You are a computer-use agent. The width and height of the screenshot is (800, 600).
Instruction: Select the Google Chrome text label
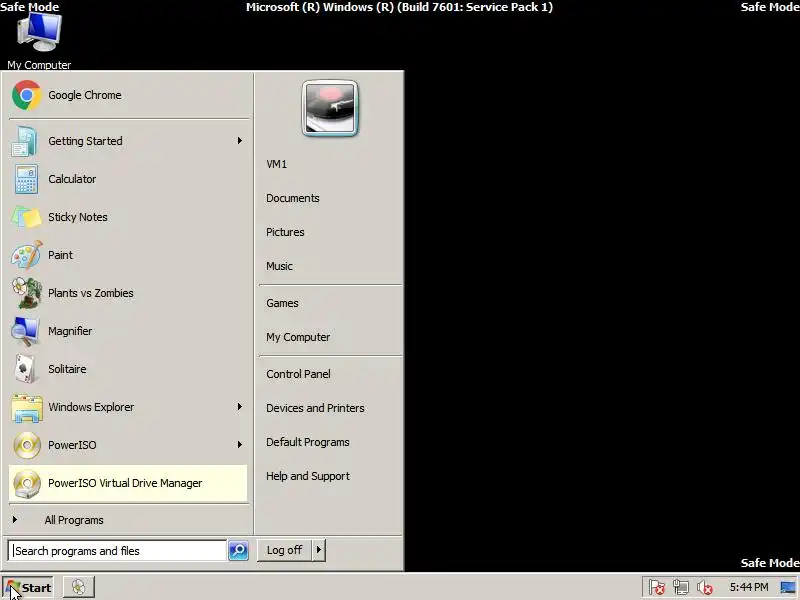[85, 95]
